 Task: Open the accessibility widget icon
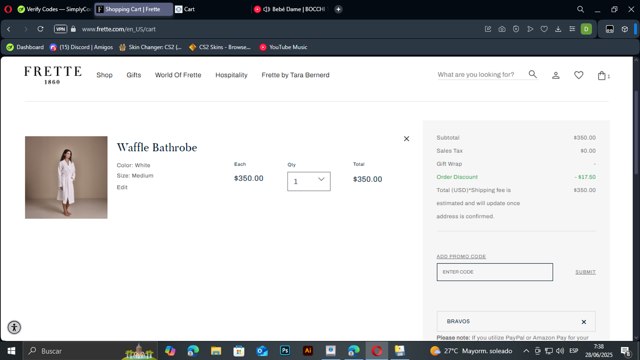tap(14, 327)
